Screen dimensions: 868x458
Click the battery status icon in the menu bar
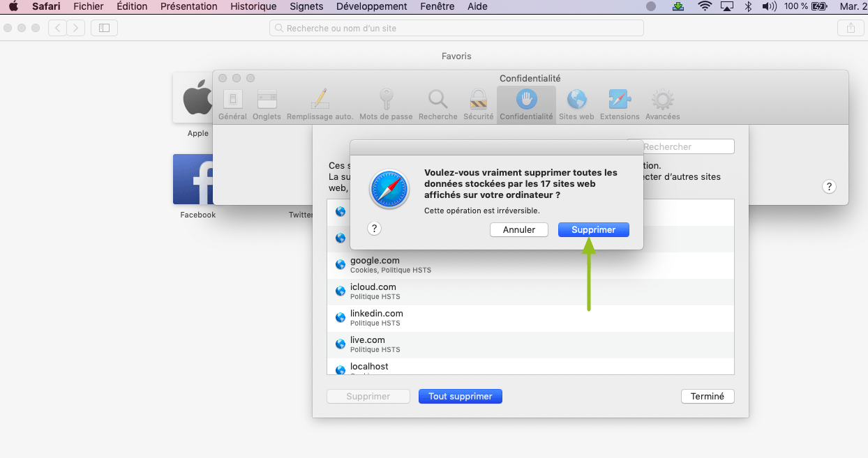(819, 6)
